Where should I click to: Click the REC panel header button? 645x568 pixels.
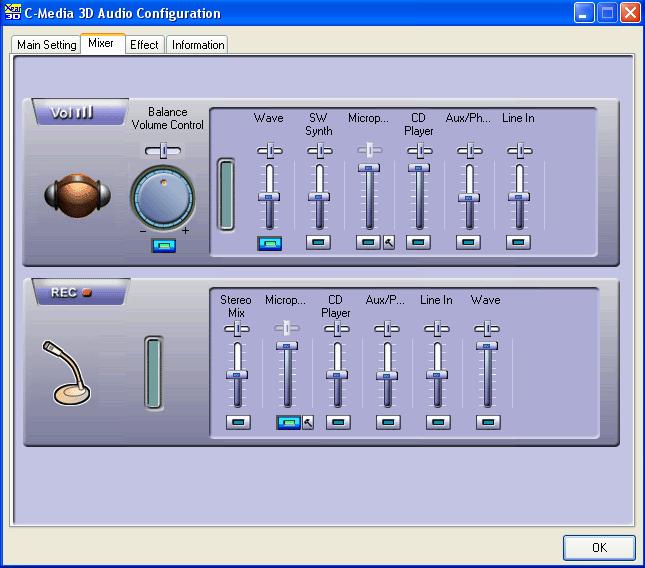click(x=80, y=292)
